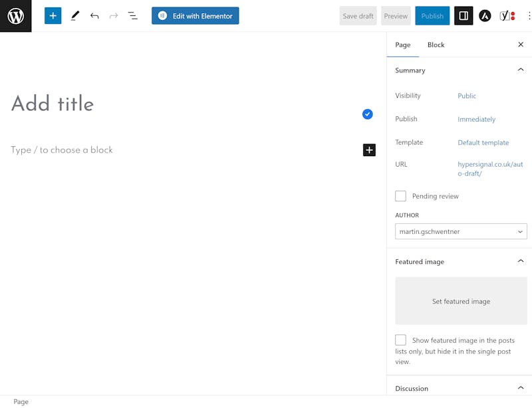Select the Tools pencil icon

tap(75, 15)
